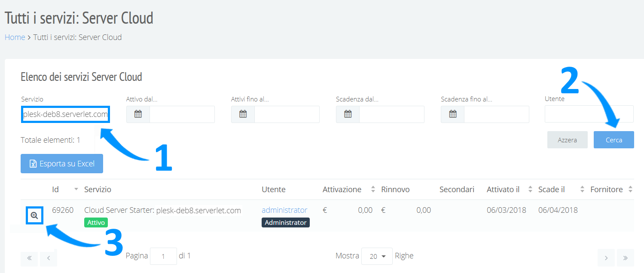Export list with Esporta su Excel
This screenshot has height=273, width=644.
tap(62, 163)
